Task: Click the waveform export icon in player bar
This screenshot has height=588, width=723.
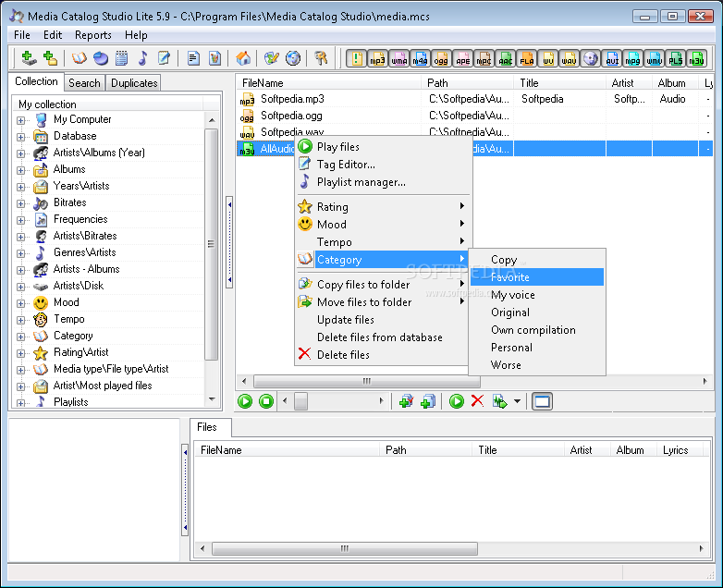Action: coord(499,401)
